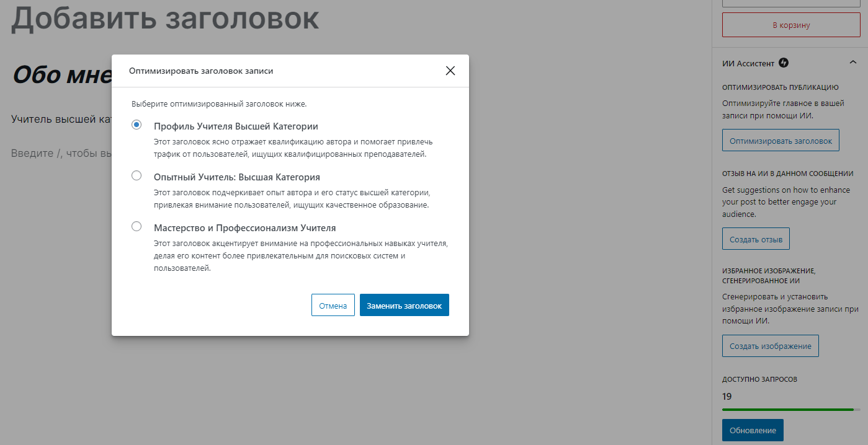This screenshot has height=445, width=868.
Task: Click the green available requests progress bar
Action: (x=788, y=410)
